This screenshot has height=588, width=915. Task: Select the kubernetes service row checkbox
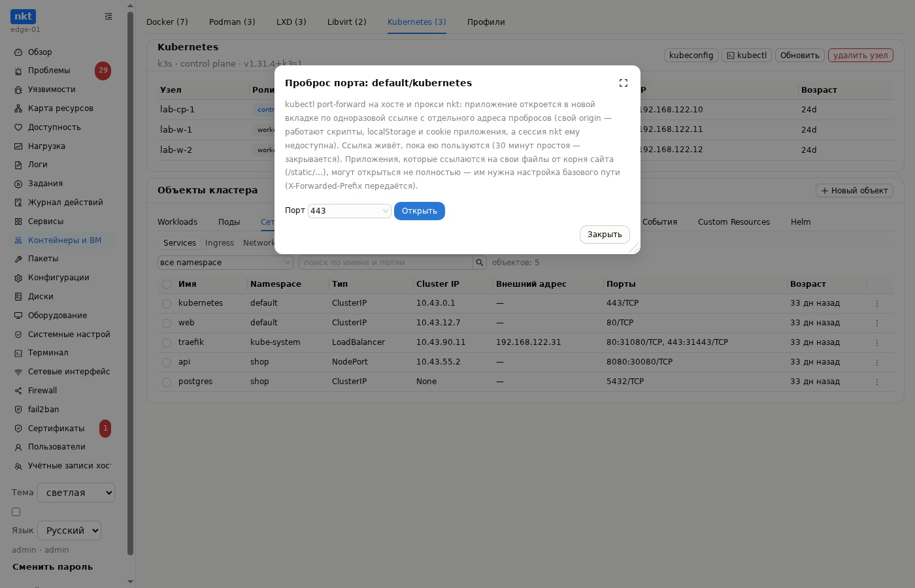(x=167, y=304)
